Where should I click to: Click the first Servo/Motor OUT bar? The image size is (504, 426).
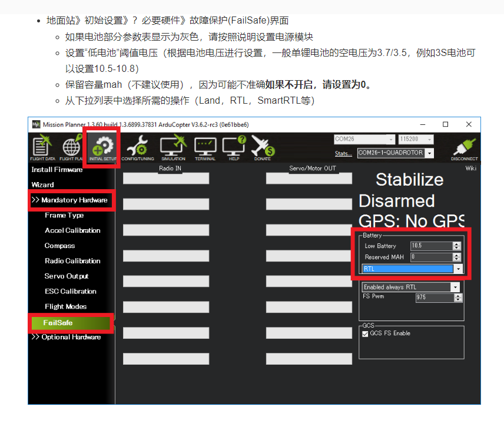click(x=309, y=179)
